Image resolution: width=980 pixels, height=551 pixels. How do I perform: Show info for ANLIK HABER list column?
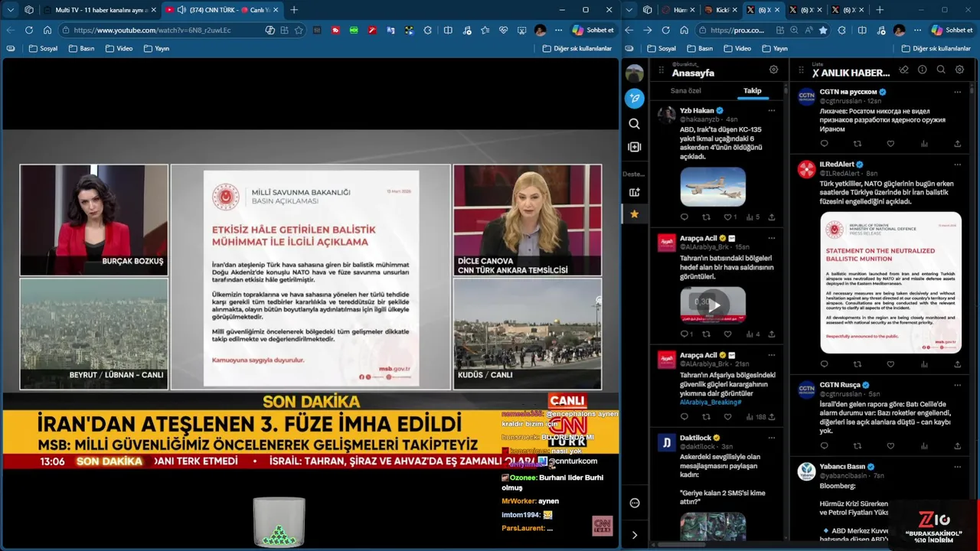point(922,70)
